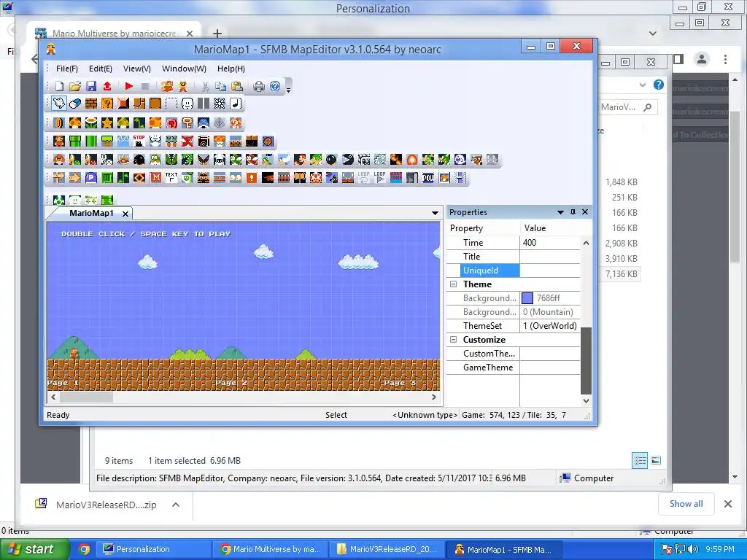
Task: Paste with the clipboard icon
Action: click(x=237, y=86)
